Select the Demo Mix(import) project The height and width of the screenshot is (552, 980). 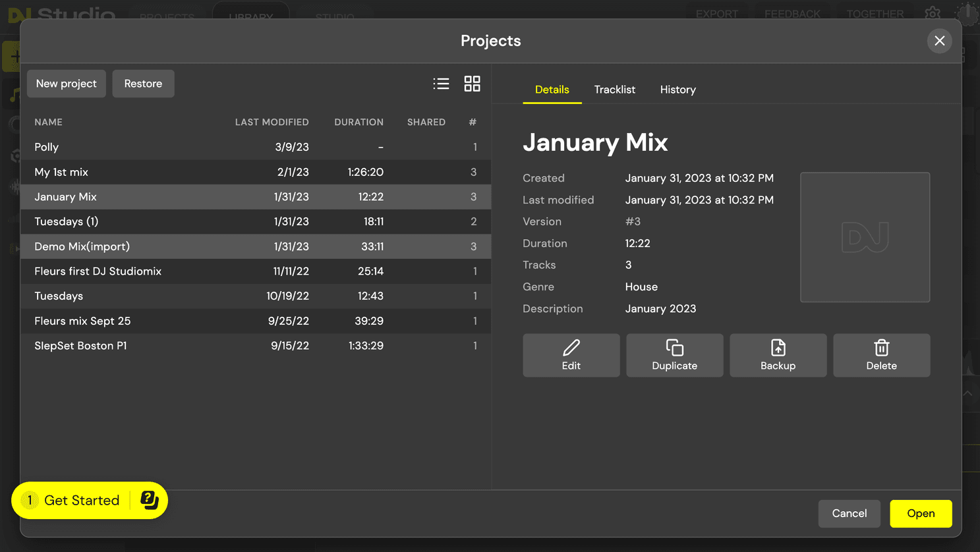(x=256, y=246)
